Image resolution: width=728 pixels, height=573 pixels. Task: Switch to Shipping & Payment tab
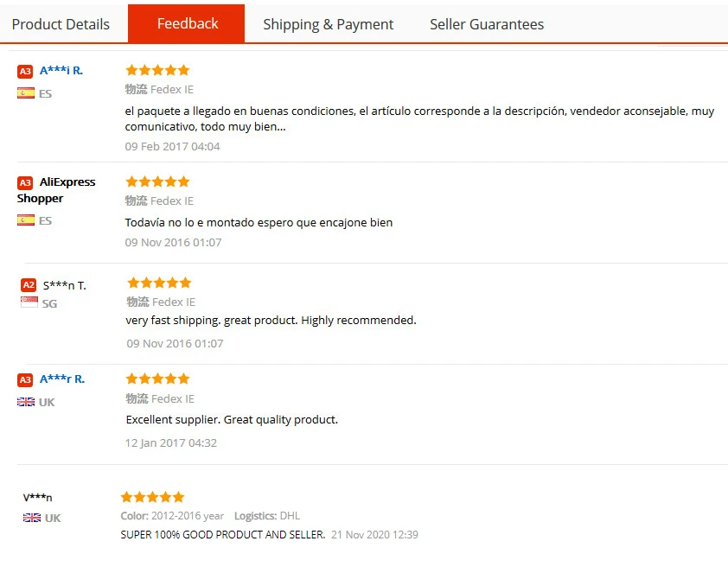328,24
